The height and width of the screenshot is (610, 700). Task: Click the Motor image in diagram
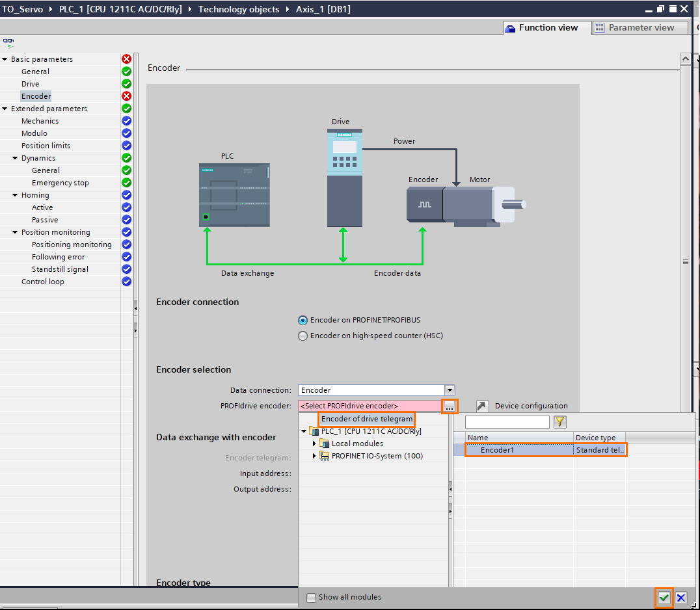[485, 206]
